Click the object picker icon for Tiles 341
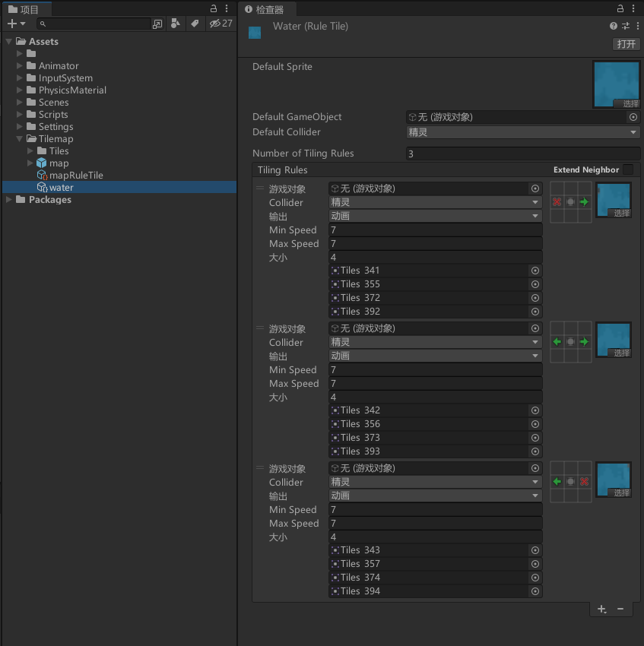 [535, 270]
